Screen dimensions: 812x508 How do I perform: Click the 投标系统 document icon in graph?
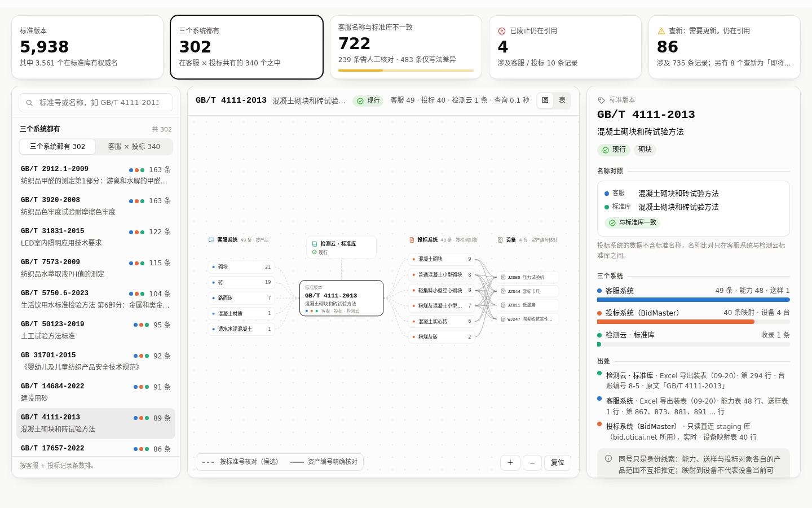(x=412, y=240)
